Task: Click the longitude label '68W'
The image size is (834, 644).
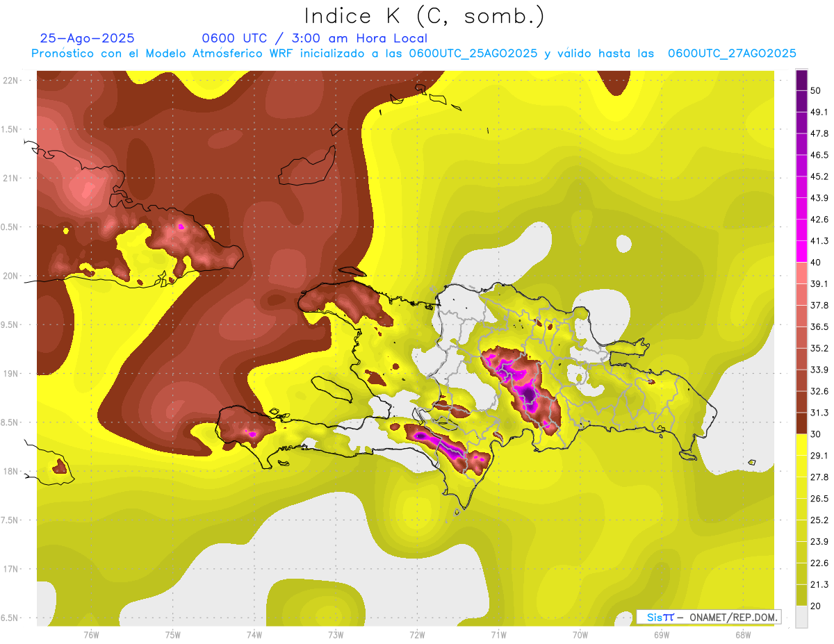Action: (743, 635)
